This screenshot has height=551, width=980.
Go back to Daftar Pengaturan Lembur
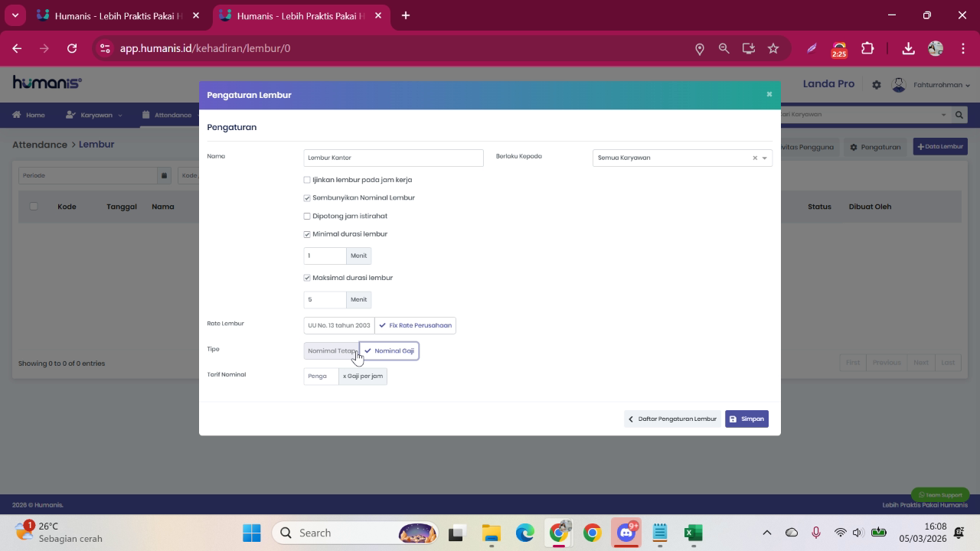tap(672, 419)
